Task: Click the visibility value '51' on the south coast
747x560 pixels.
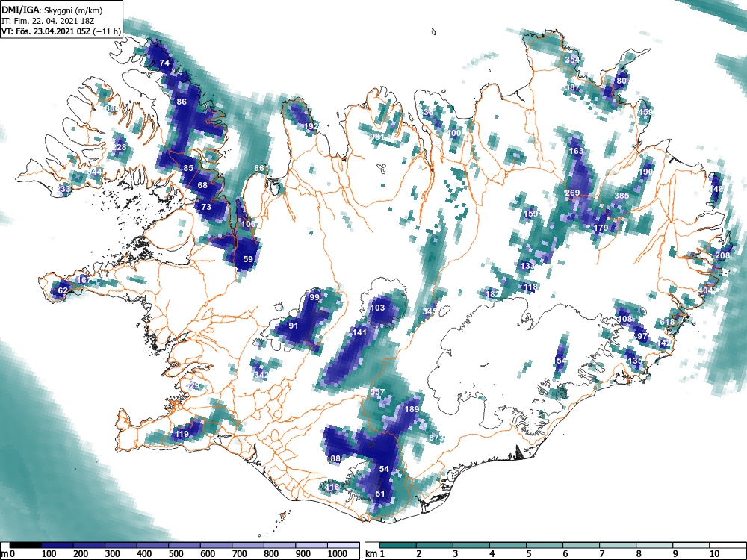Action: click(x=380, y=494)
